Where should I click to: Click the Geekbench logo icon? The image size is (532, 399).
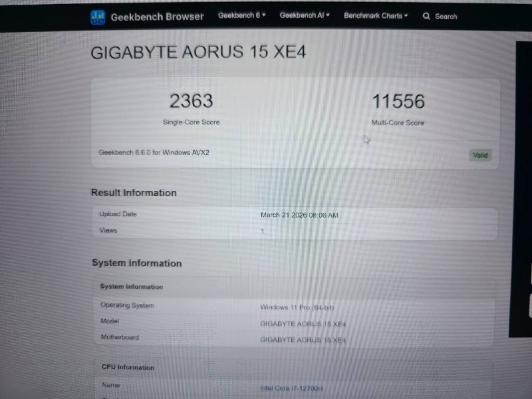tap(98, 17)
